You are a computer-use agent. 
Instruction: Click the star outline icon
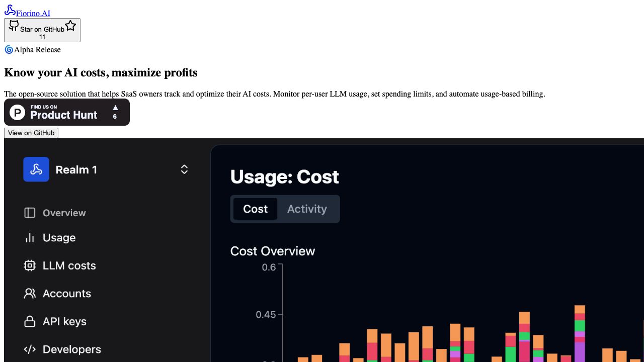coord(70,26)
